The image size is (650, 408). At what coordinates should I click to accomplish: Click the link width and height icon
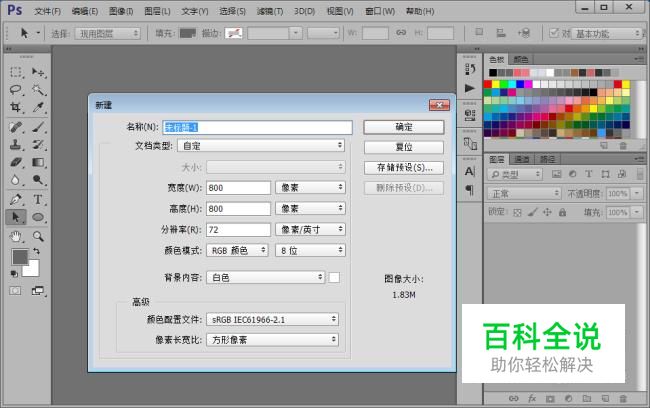point(401,33)
